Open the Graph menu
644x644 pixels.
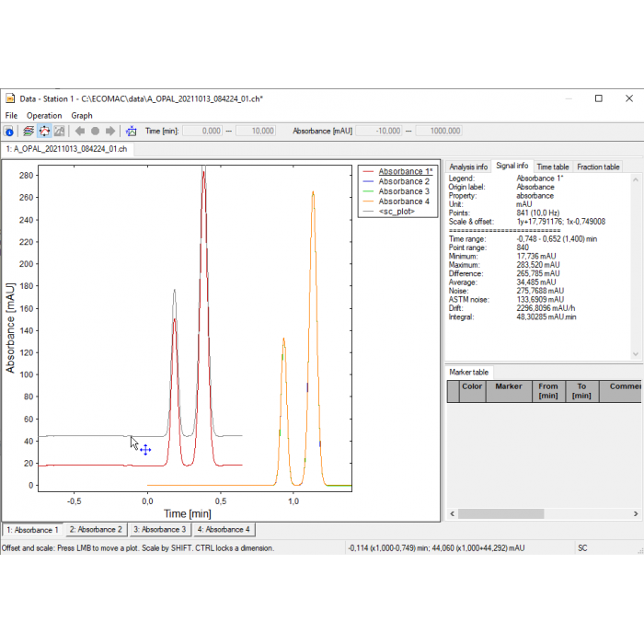point(82,116)
